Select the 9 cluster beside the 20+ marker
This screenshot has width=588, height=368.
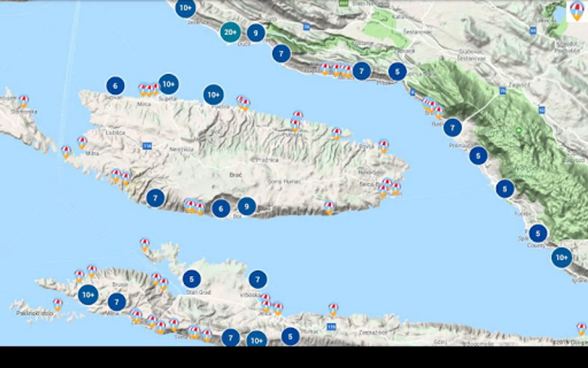click(256, 33)
